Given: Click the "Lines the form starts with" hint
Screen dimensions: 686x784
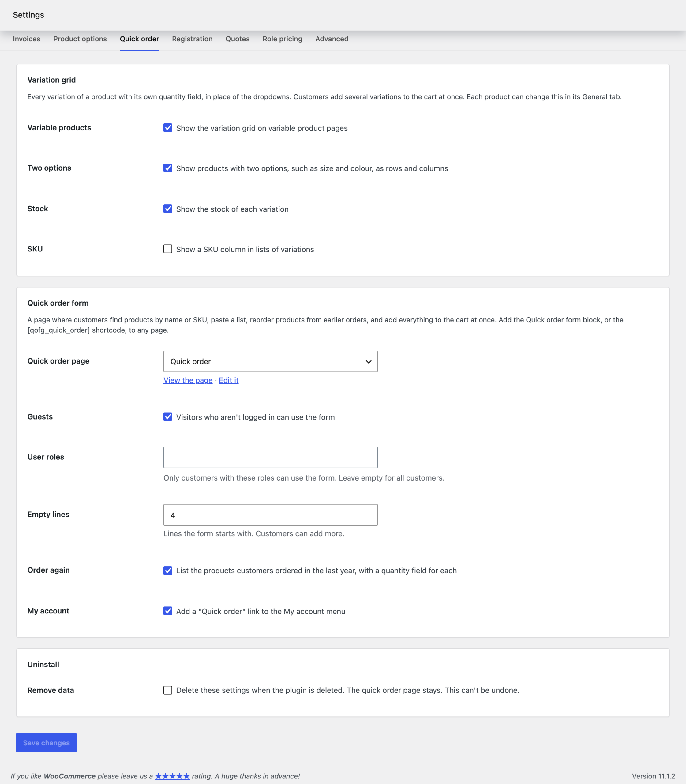Looking at the screenshot, I should (254, 533).
